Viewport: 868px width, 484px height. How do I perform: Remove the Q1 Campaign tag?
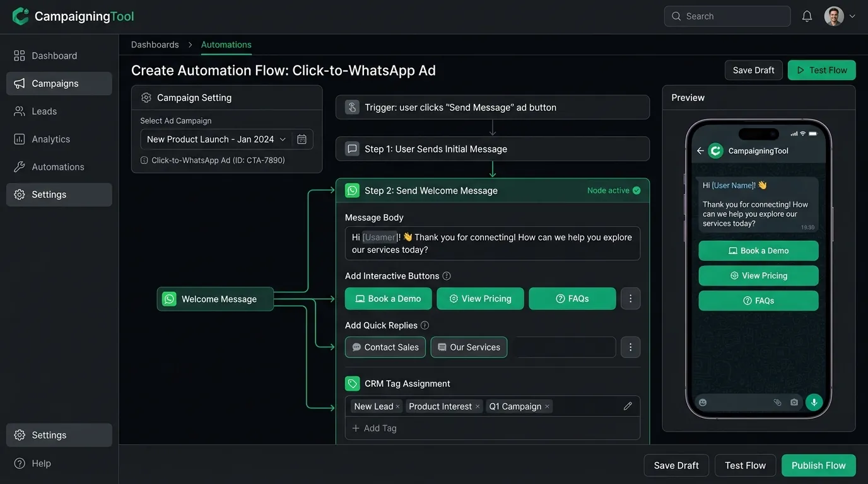(547, 406)
